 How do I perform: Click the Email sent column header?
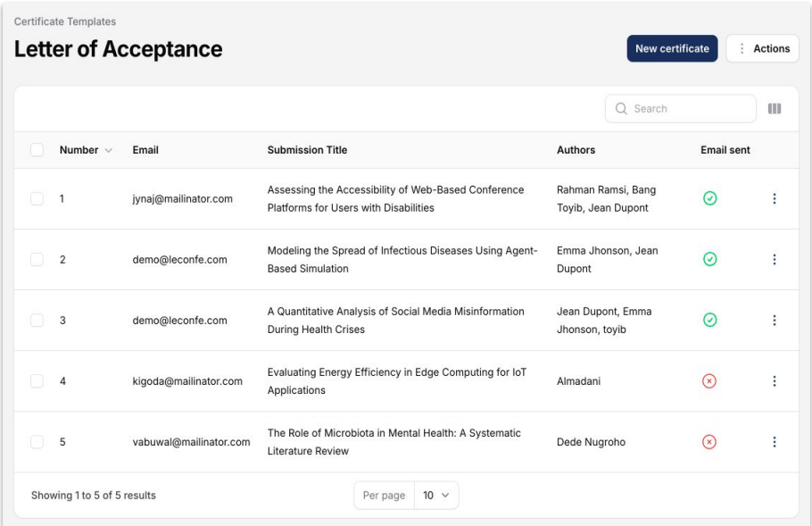(725, 150)
